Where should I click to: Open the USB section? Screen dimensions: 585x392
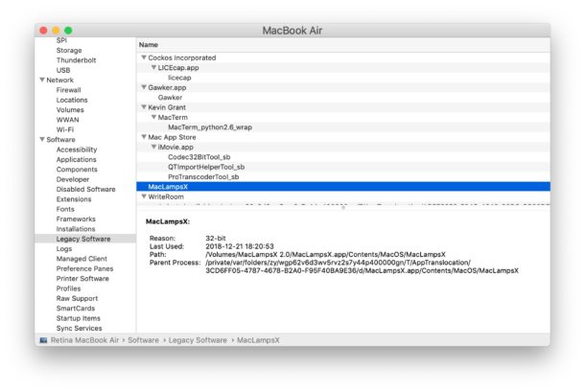pos(63,70)
